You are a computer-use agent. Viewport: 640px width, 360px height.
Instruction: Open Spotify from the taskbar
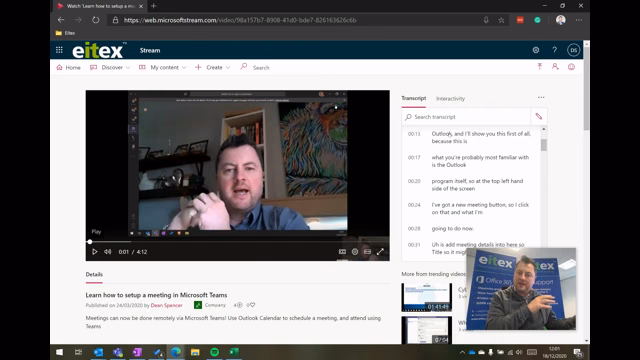click(x=214, y=352)
